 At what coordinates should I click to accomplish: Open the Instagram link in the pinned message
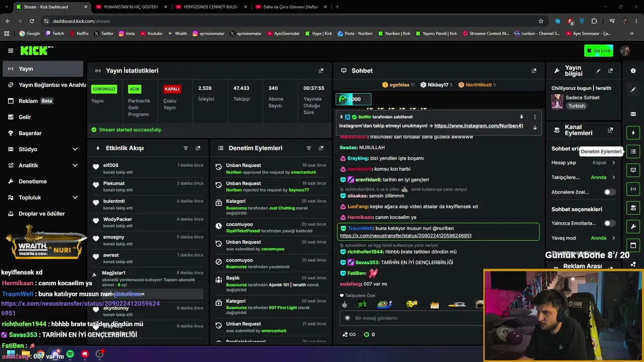click(x=478, y=126)
